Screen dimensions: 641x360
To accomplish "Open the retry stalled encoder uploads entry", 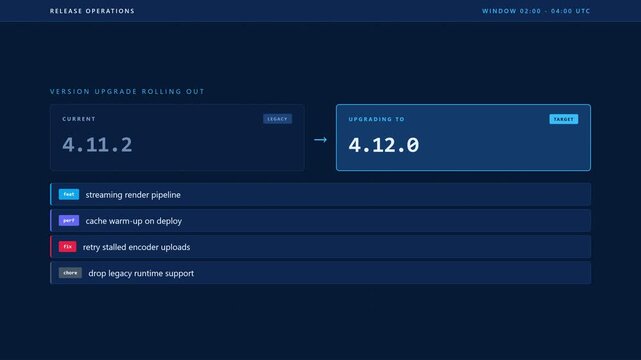I will coord(320,247).
